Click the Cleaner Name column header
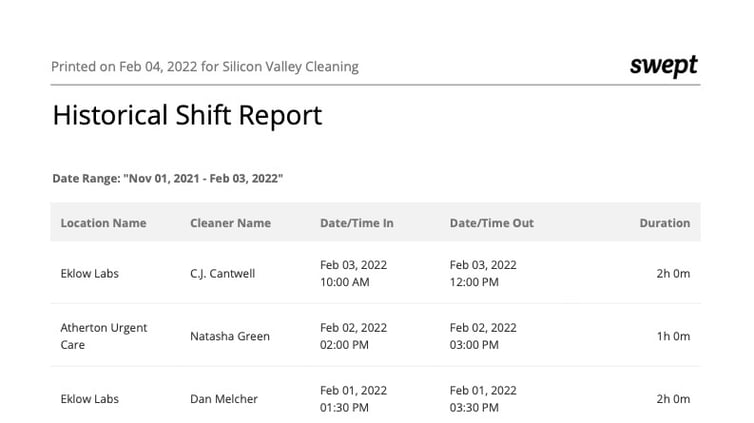754x423 pixels. [x=230, y=223]
